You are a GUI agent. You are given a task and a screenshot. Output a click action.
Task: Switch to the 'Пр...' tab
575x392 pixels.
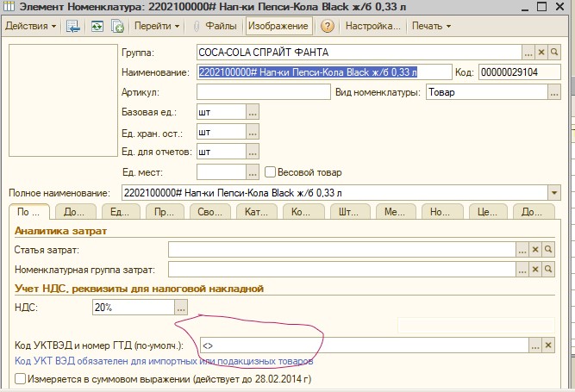[x=165, y=212]
